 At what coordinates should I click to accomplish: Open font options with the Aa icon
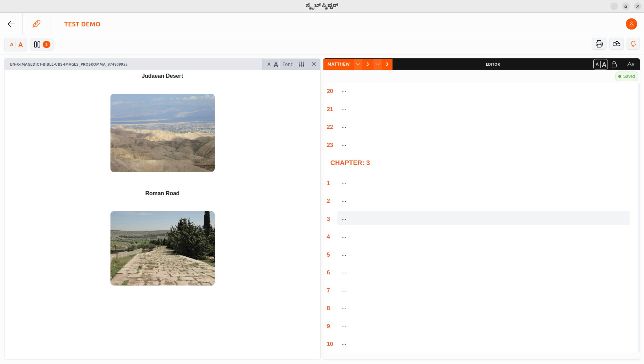tap(630, 64)
